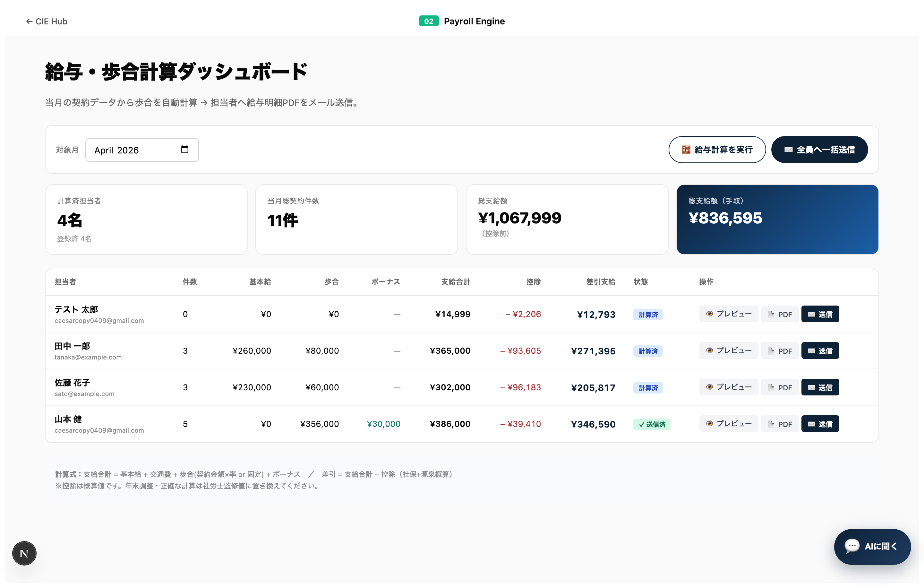
Task: Click commission value ¥356,000
Action: click(x=319, y=424)
